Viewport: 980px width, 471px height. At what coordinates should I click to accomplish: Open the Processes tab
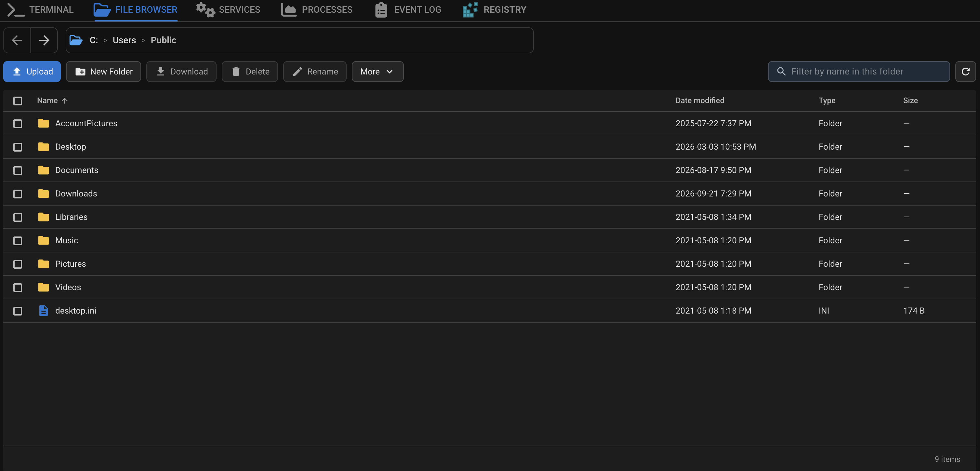316,10
